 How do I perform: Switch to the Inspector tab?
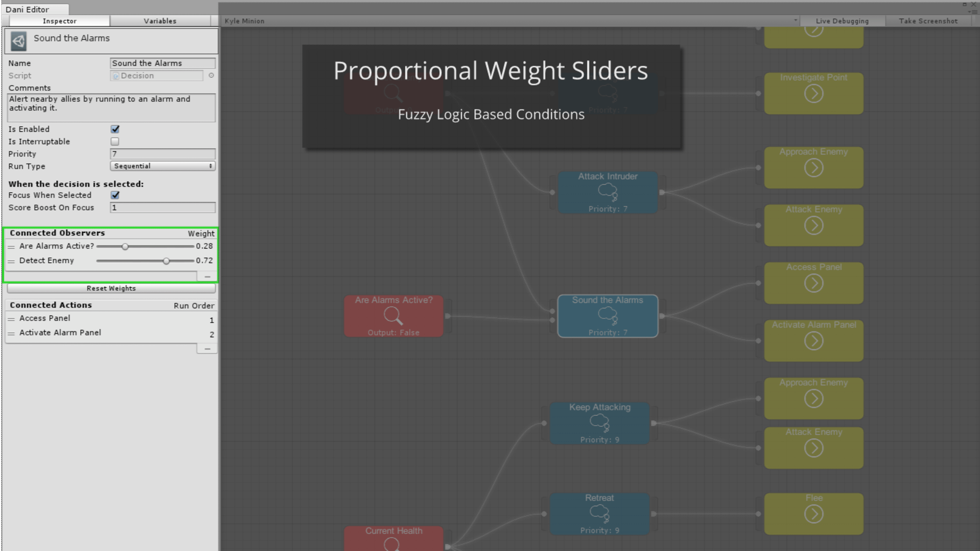pos(59,21)
